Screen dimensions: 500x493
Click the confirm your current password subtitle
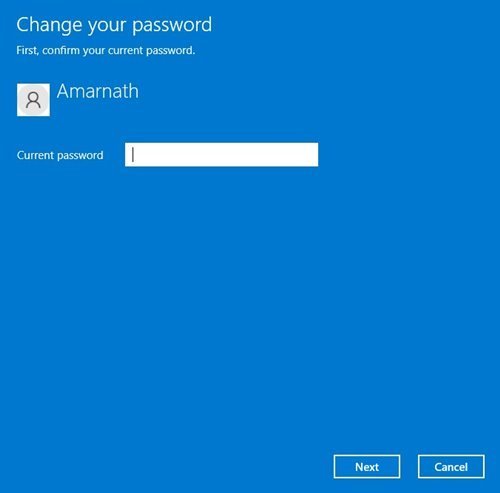[106, 51]
